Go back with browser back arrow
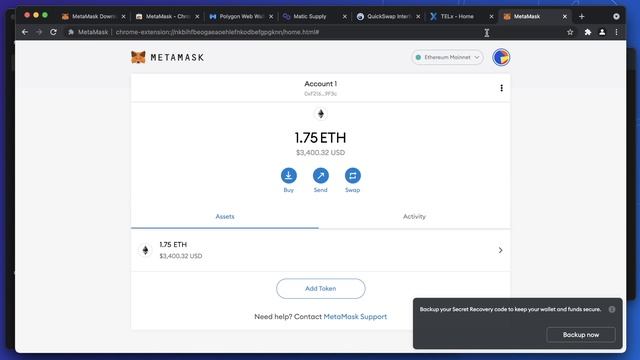Image resolution: width=640 pixels, height=360 pixels. coord(25,32)
